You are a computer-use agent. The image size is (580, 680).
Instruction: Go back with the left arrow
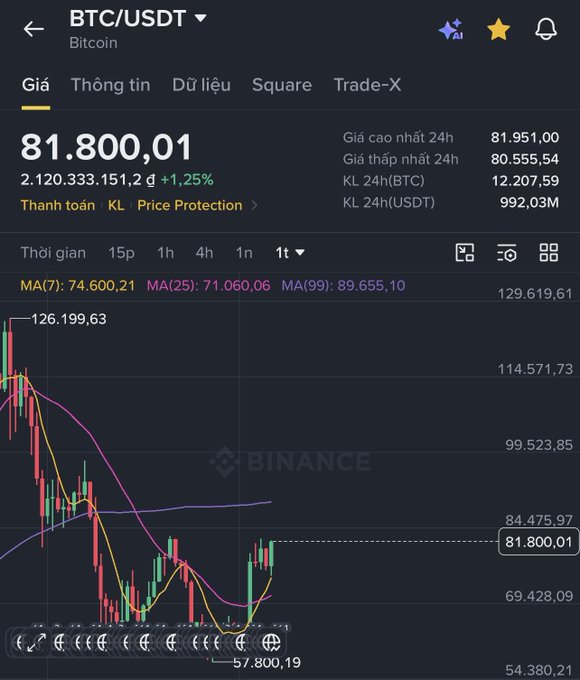(33, 29)
